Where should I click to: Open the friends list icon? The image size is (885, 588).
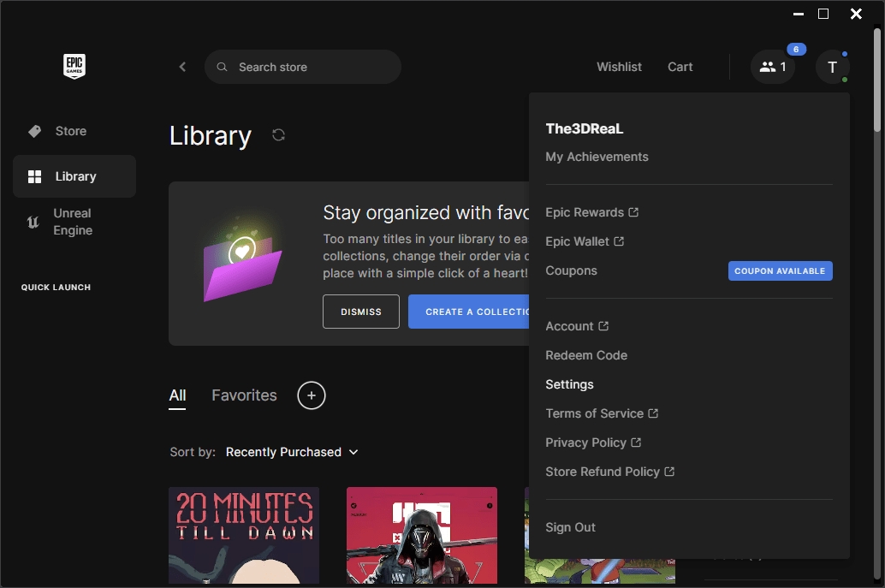772,67
